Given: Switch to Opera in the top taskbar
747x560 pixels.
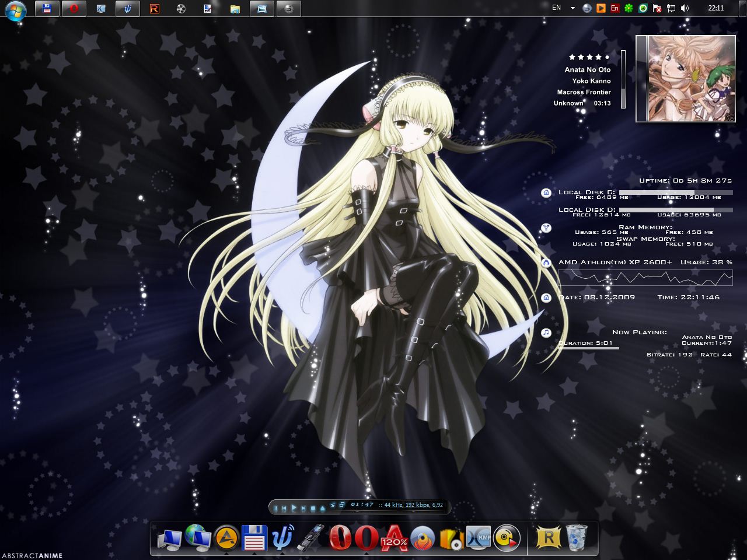Looking at the screenshot, I should coord(74,8).
